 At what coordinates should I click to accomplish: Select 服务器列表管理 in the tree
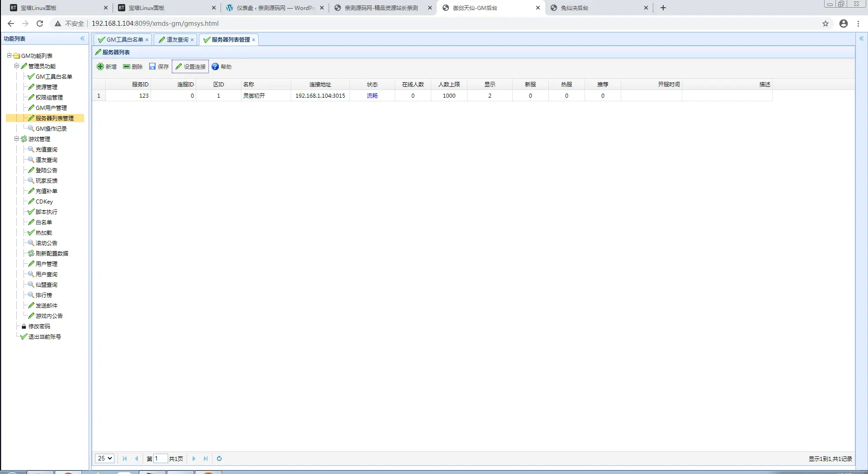click(x=54, y=118)
